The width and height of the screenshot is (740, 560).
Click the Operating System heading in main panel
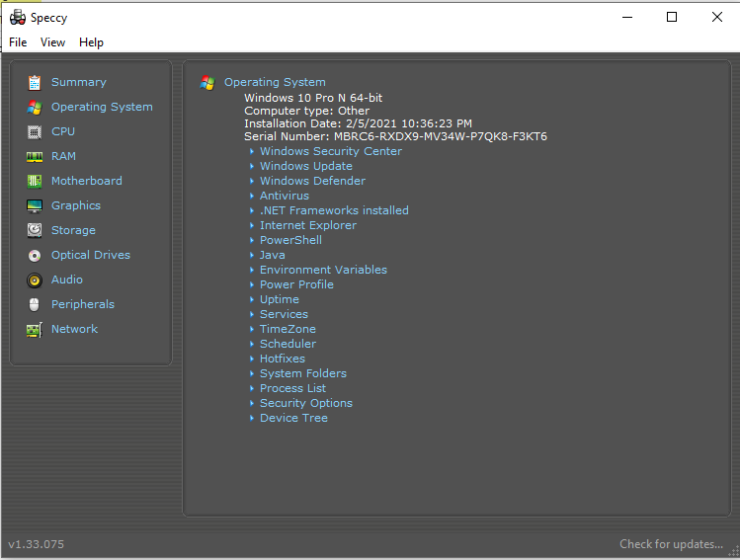[x=275, y=82]
